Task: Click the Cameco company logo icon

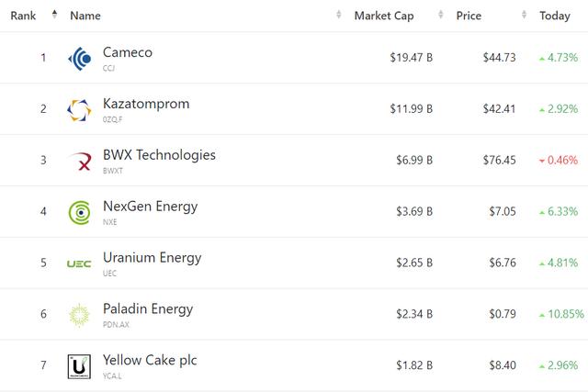Action: 80,59
